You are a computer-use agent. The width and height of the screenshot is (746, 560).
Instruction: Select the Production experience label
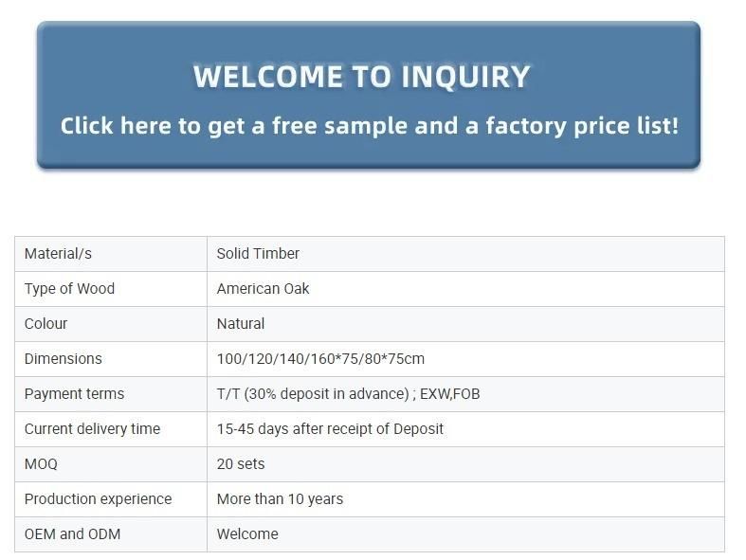pos(98,499)
